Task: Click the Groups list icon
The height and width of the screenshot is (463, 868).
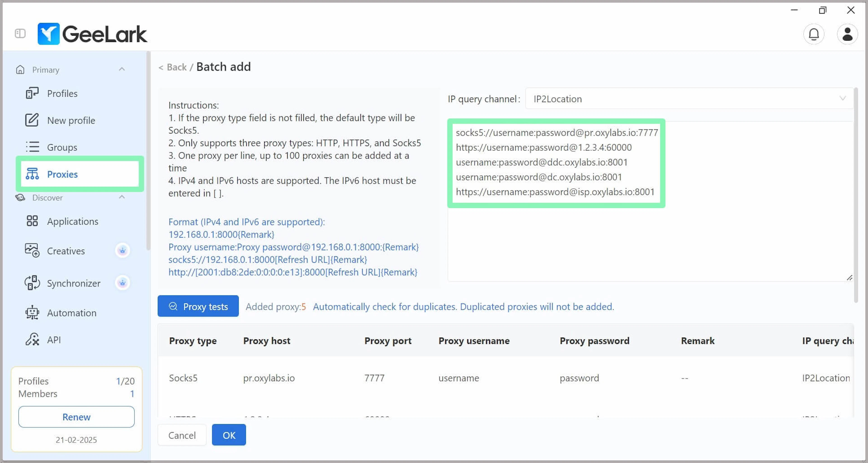Action: [x=32, y=147]
